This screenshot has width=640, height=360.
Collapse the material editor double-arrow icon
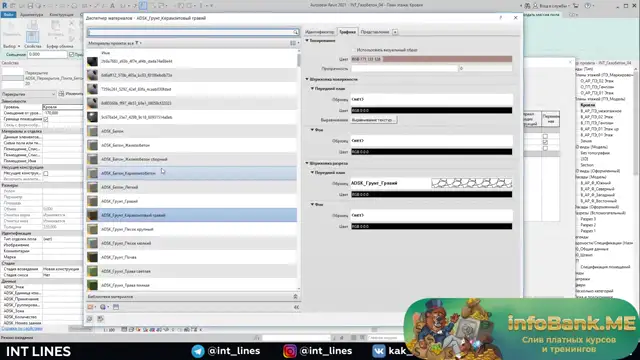pos(296,307)
